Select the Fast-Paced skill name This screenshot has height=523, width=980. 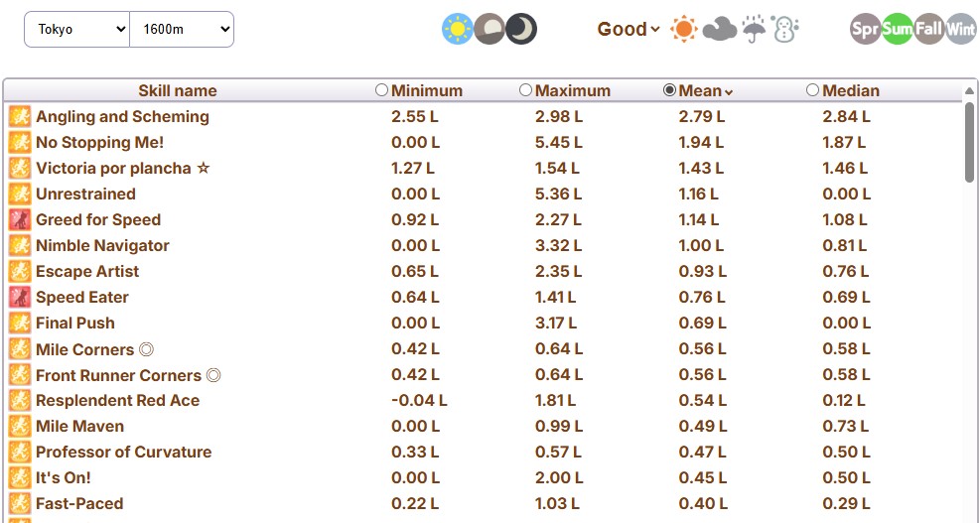point(79,503)
